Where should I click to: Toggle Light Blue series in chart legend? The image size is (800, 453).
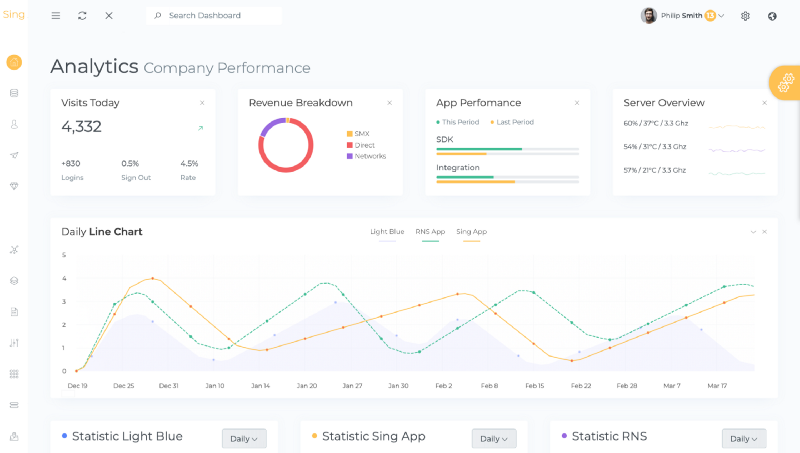click(387, 232)
